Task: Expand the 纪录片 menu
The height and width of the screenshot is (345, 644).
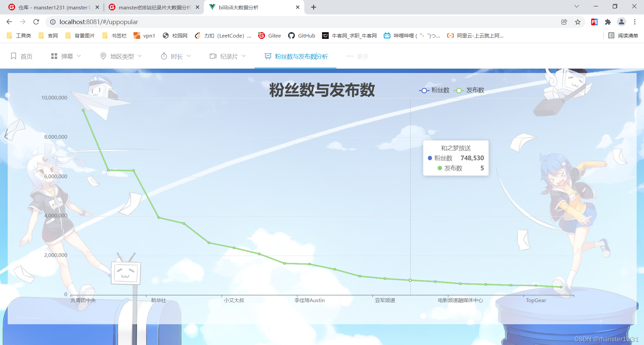Action: tap(228, 56)
